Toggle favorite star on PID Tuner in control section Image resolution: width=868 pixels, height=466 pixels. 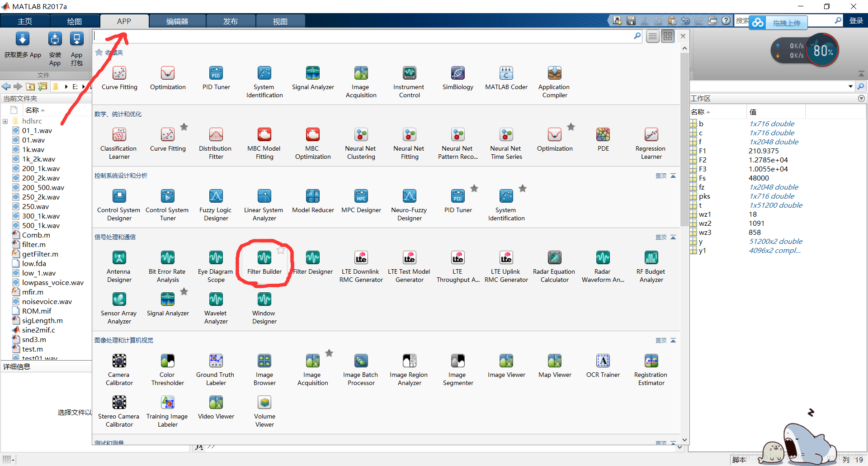click(x=474, y=189)
